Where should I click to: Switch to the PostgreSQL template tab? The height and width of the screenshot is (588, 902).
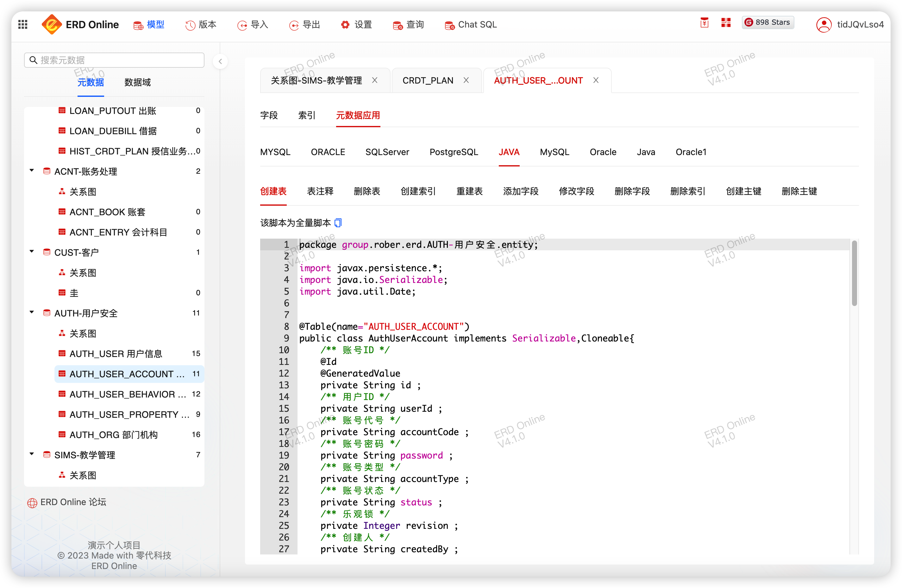454,152
